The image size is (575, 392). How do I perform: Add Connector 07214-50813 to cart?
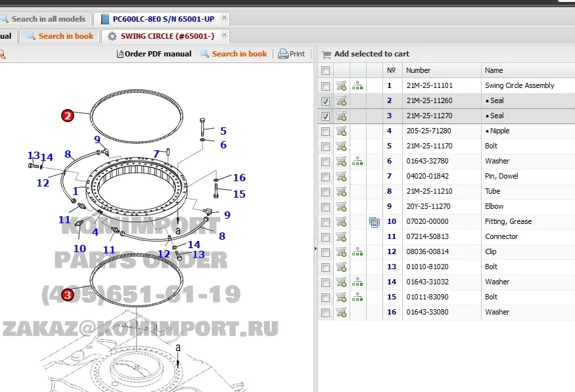[341, 236]
